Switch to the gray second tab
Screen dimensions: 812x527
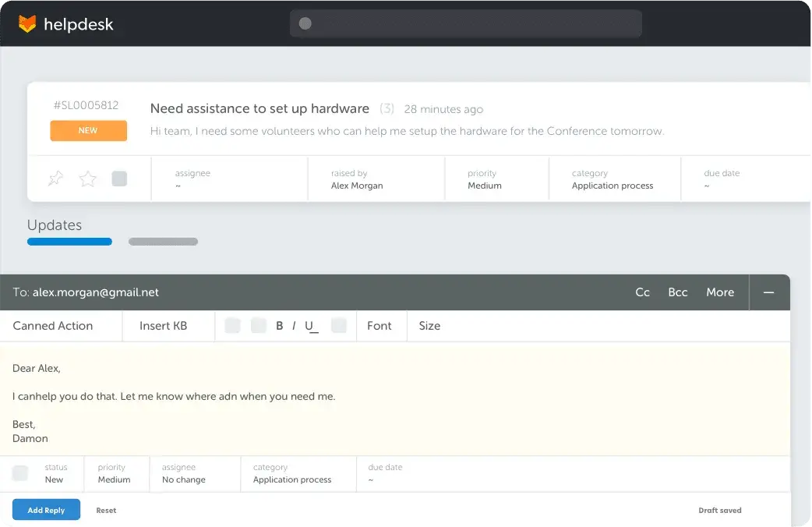(x=163, y=242)
